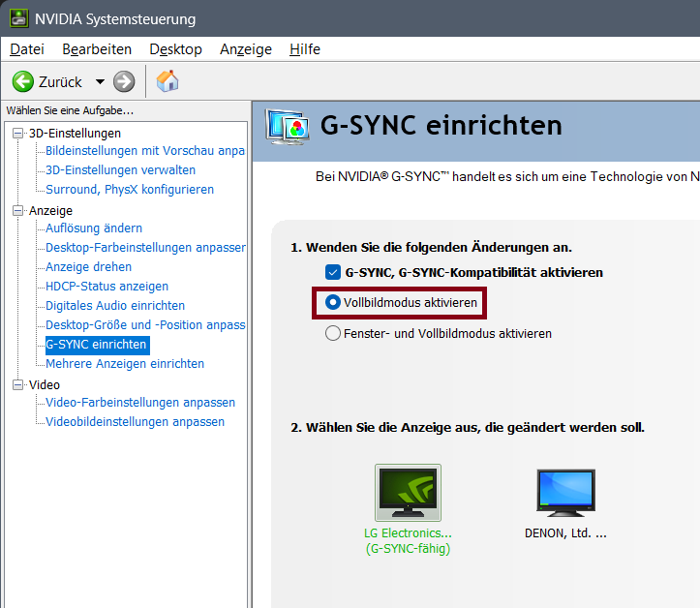Open Desktop-Größe und -Position anpassen
Viewport: 700px width, 608px height.
click(x=145, y=325)
